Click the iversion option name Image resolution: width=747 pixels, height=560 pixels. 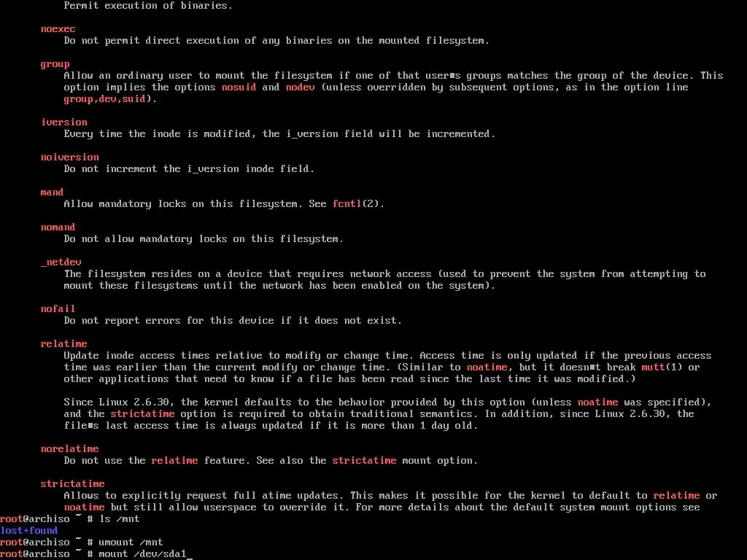(x=64, y=122)
